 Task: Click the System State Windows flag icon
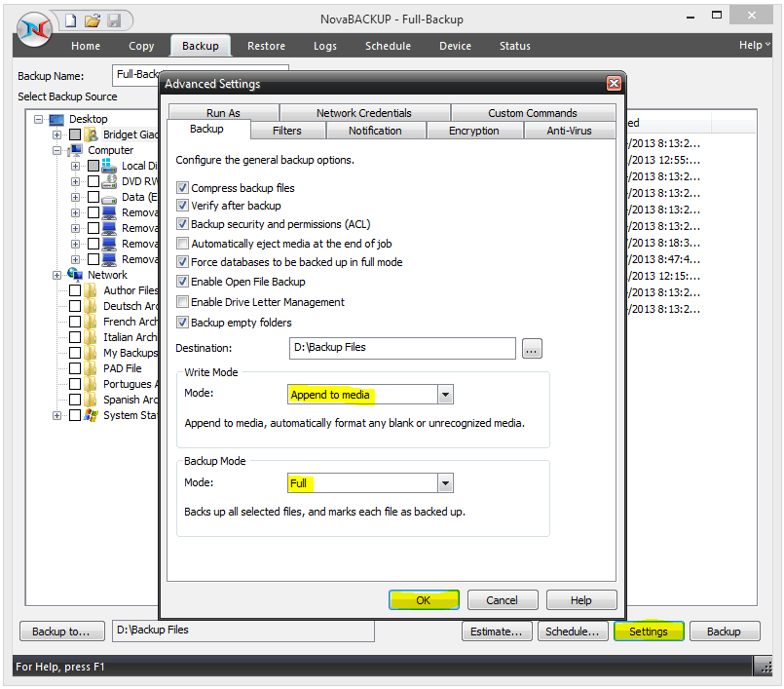[x=91, y=415]
